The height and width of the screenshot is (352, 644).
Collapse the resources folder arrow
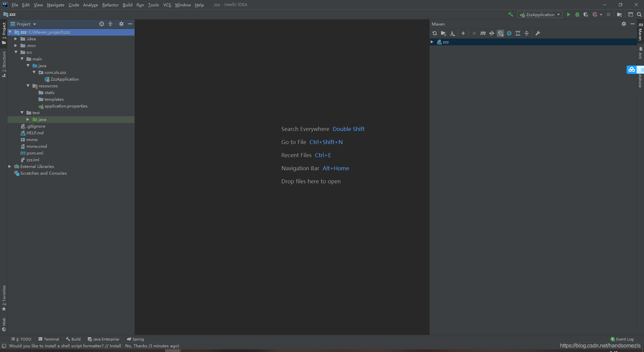(28, 86)
